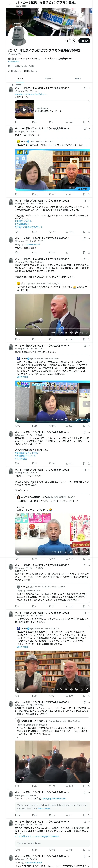Open the 544 Following list
98x868 pixels.
[x=15, y=71]
